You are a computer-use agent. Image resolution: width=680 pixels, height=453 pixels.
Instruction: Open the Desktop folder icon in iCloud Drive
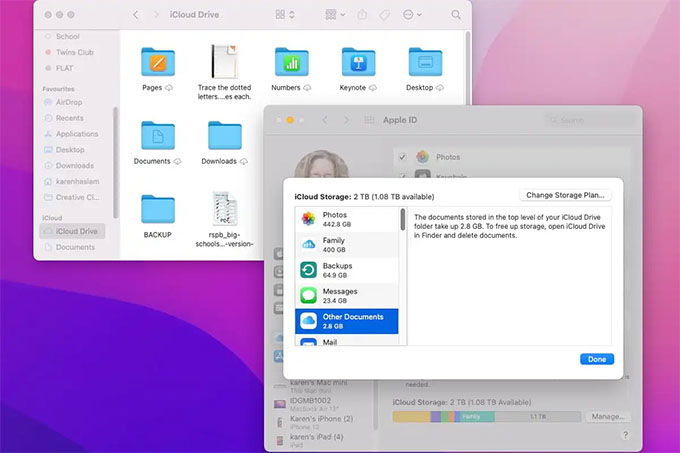point(425,62)
